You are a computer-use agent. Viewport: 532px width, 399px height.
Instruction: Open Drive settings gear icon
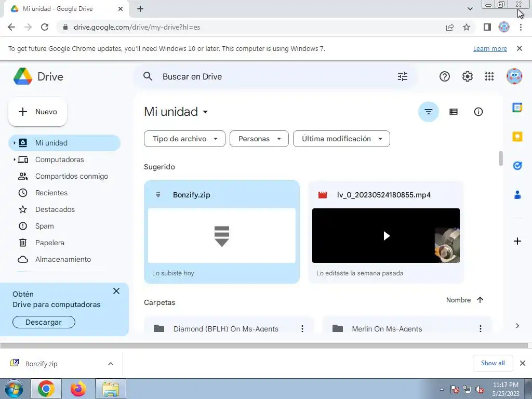[467, 76]
